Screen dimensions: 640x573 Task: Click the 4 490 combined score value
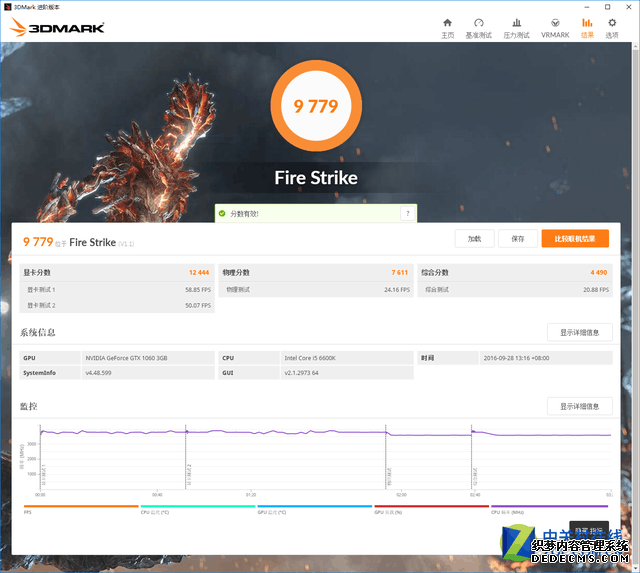(x=599, y=273)
